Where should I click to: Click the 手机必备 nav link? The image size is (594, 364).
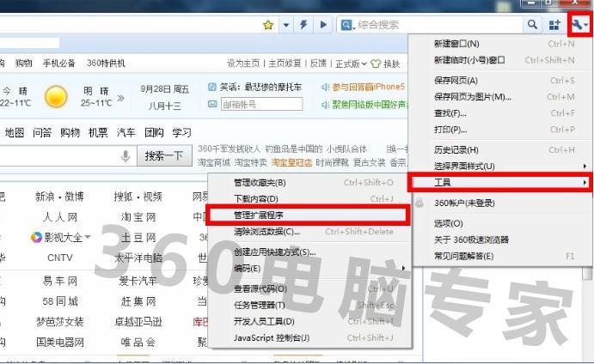(59, 64)
